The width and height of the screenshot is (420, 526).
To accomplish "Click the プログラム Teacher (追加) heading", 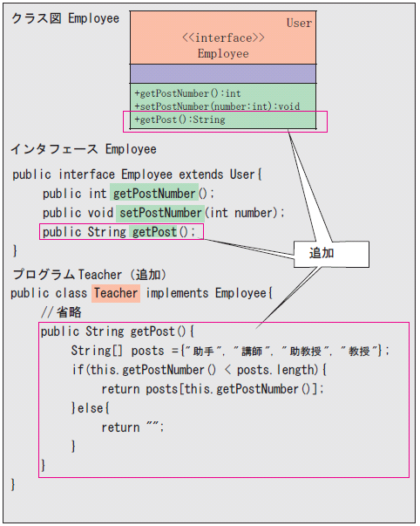I will click(x=90, y=275).
